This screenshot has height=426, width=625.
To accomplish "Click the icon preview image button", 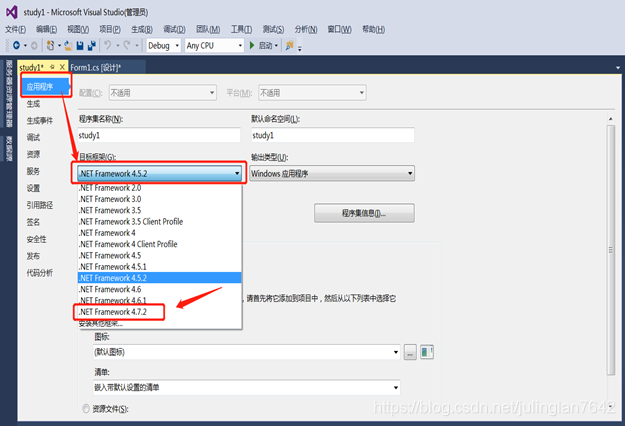I will point(427,352).
